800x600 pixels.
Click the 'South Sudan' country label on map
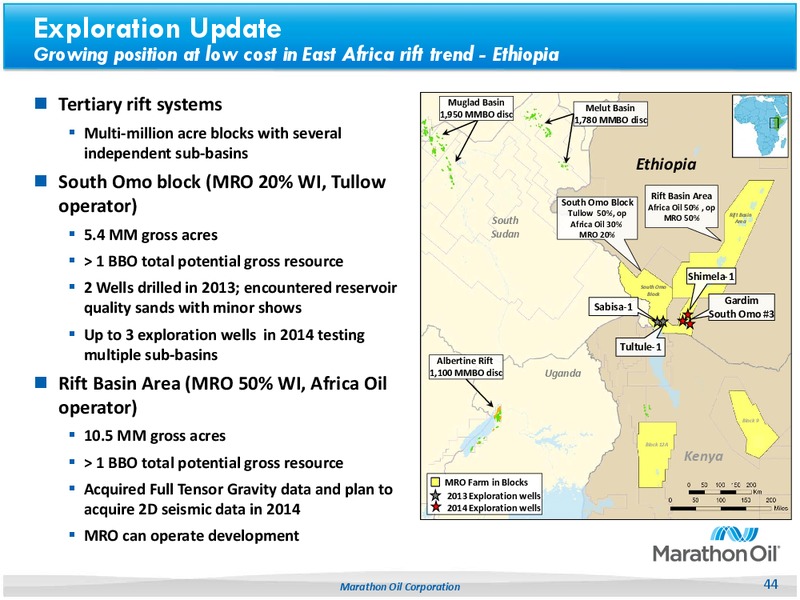(x=505, y=227)
